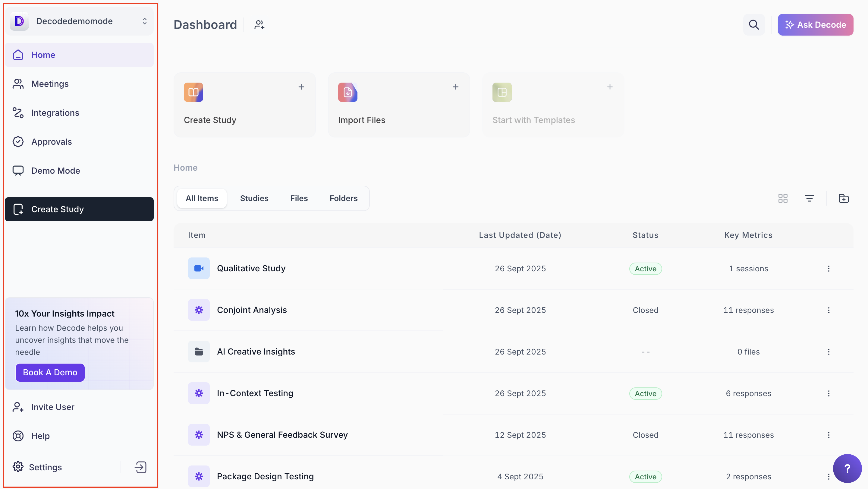Click the Book A Demo button
Viewport: 868px width, 489px height.
pos(50,372)
